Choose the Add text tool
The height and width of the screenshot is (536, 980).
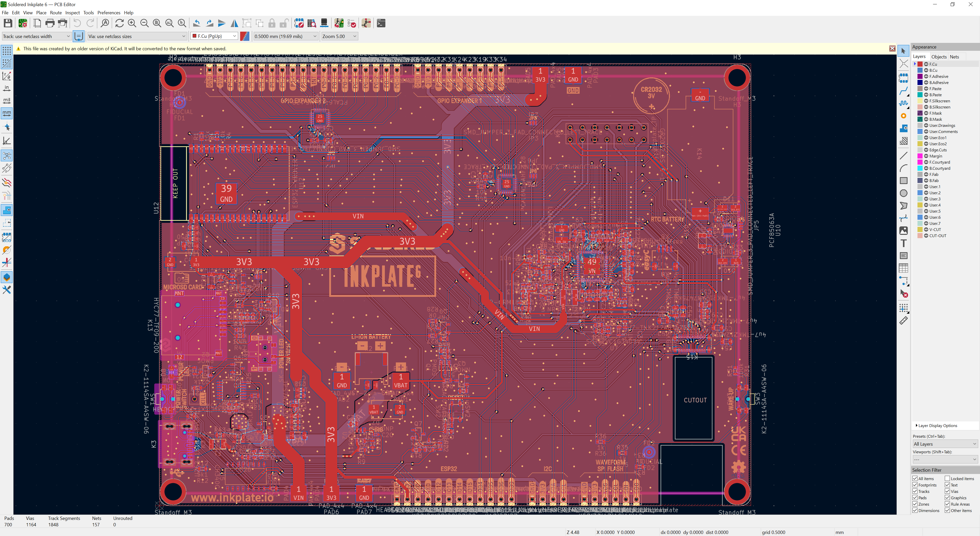tap(903, 243)
